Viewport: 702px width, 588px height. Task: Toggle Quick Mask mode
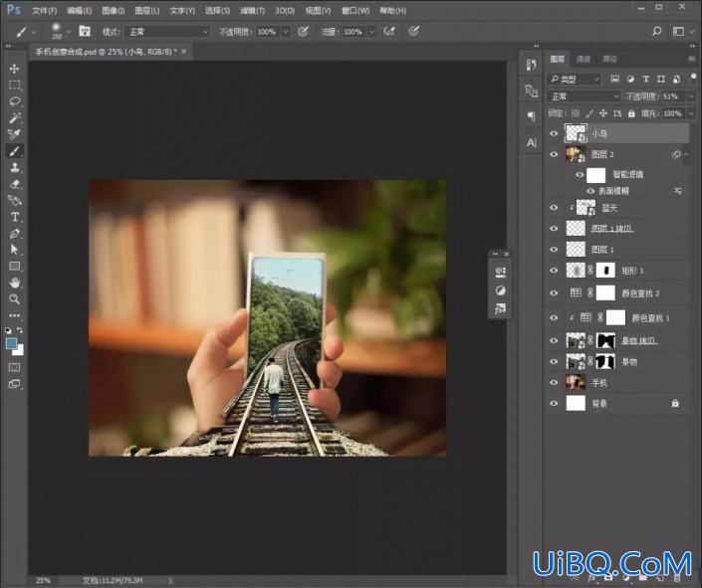tap(14, 367)
